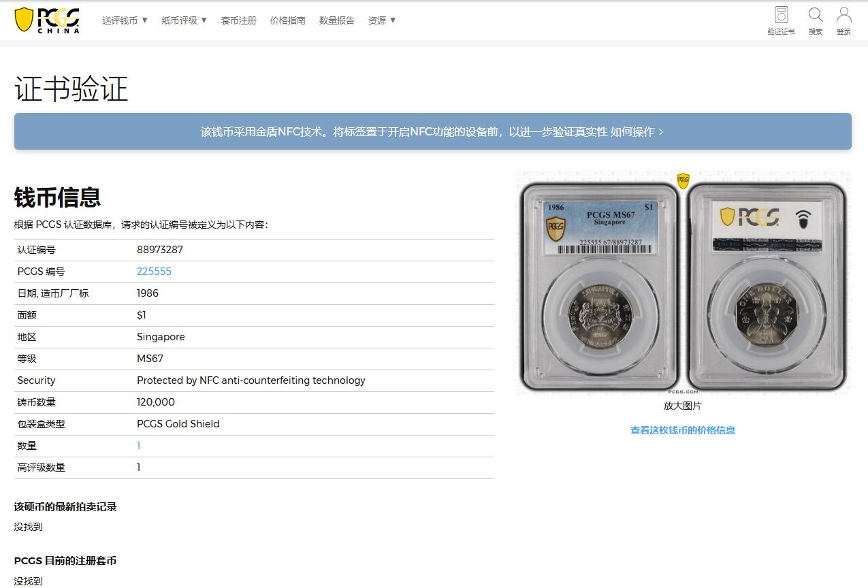
Task: Select 'Protected by NFC anti-counterfeiting technology' text
Action: (251, 380)
